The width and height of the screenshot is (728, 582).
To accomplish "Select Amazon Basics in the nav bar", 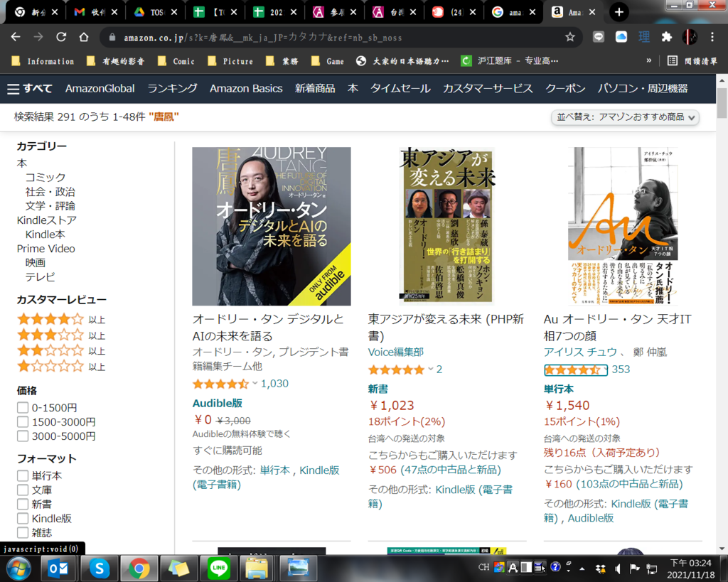I will [x=246, y=89].
